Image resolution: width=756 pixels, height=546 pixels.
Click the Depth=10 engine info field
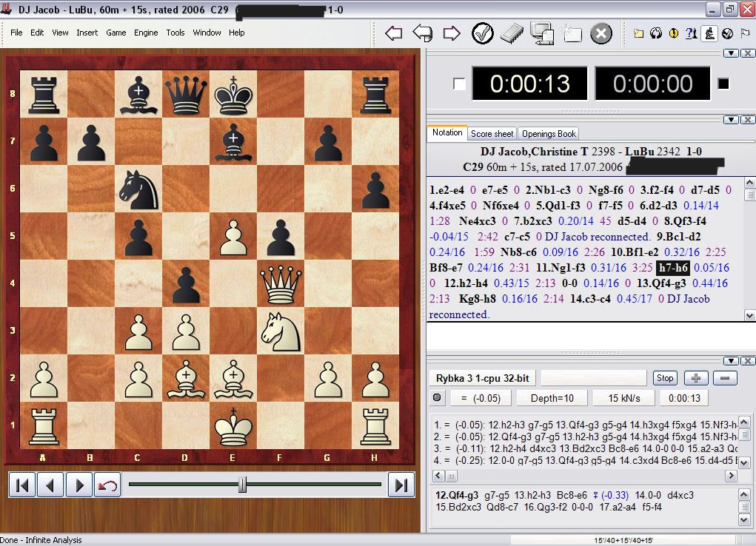click(552, 398)
